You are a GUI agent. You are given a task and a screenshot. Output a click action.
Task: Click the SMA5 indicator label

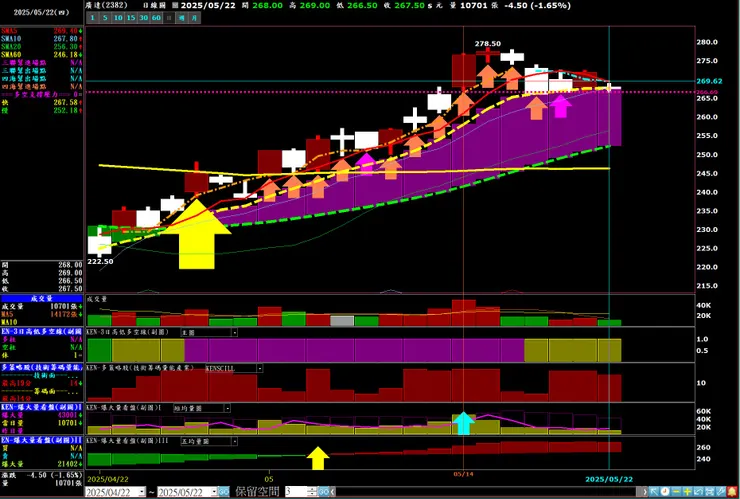click(11, 31)
